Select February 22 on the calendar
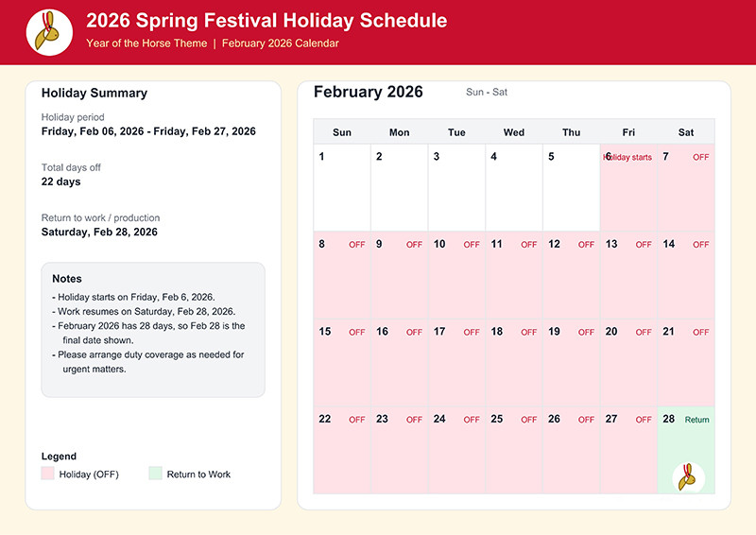The width and height of the screenshot is (756, 535). click(x=342, y=450)
